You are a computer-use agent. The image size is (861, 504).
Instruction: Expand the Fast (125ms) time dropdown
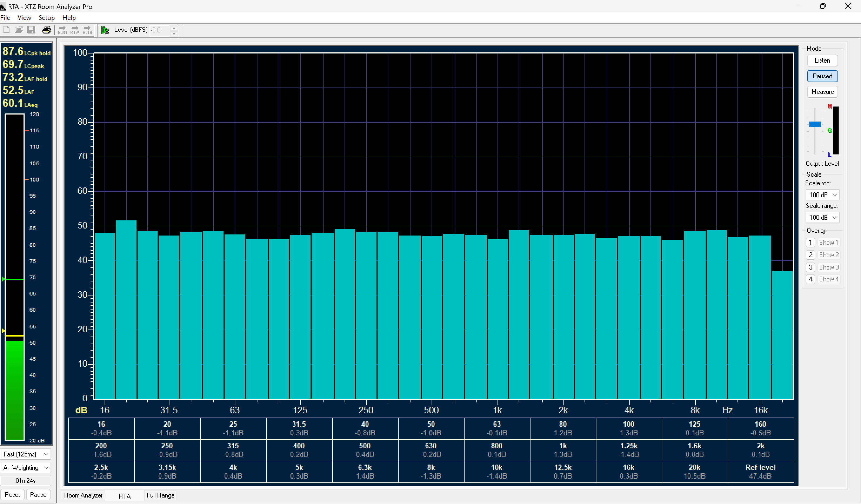(x=26, y=455)
